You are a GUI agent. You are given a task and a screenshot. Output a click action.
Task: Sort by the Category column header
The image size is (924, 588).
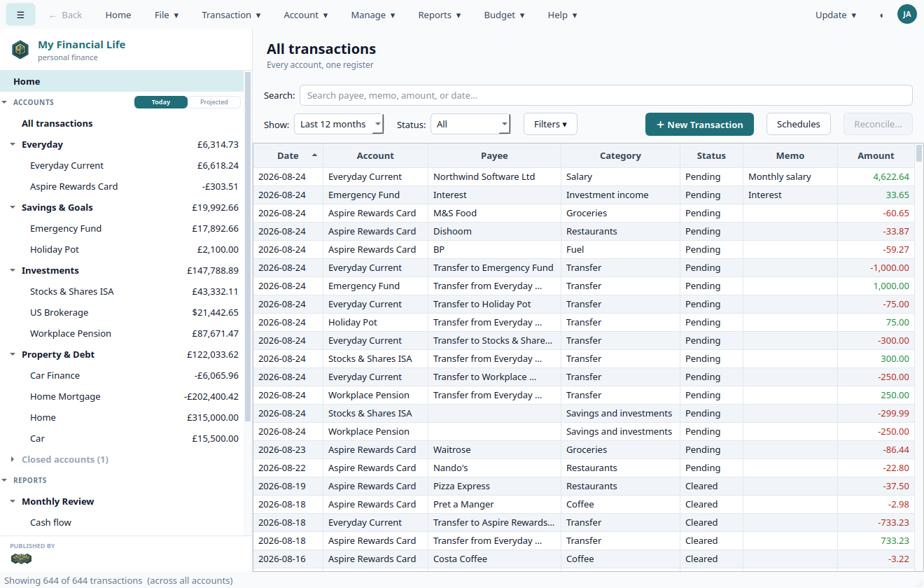click(x=620, y=155)
